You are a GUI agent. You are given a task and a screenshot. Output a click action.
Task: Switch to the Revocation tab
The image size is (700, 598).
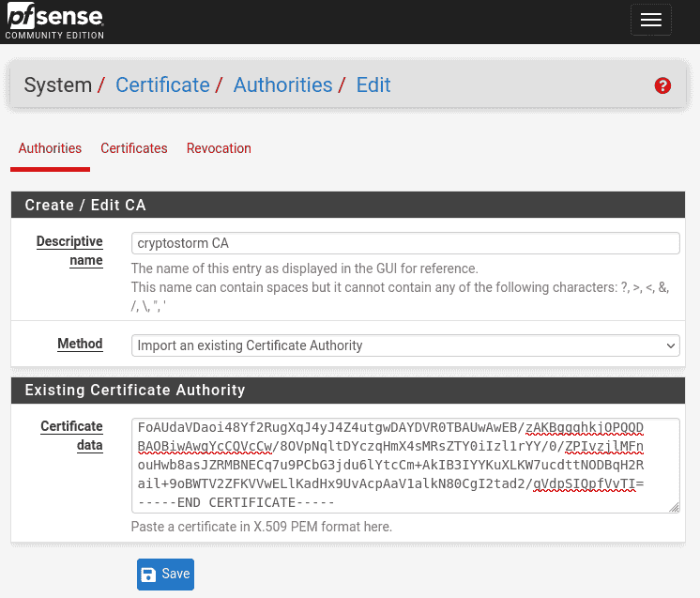pos(219,148)
